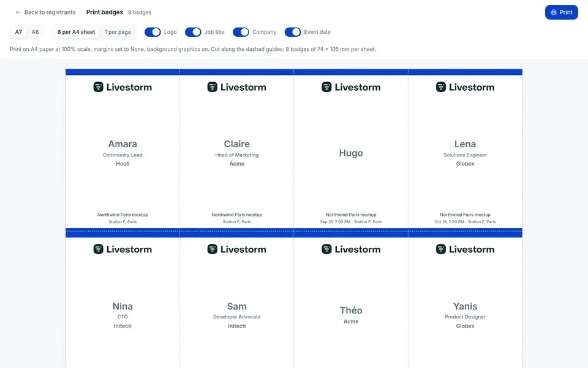The image size is (588, 368).
Task: Click Livestorm logo icon on Théo's badge
Action: [x=326, y=249]
